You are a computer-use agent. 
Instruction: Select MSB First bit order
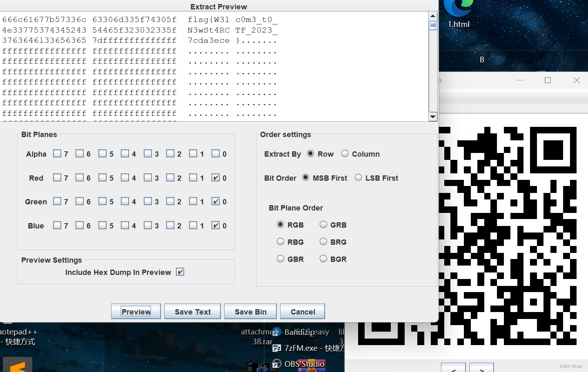[x=306, y=178]
